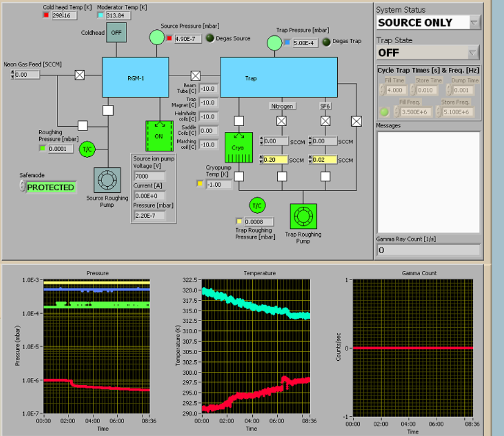Image resolution: width=504 pixels, height=436 pixels.
Task: Click the T/C gauge beside Roughing Pressure
Action: click(87, 149)
